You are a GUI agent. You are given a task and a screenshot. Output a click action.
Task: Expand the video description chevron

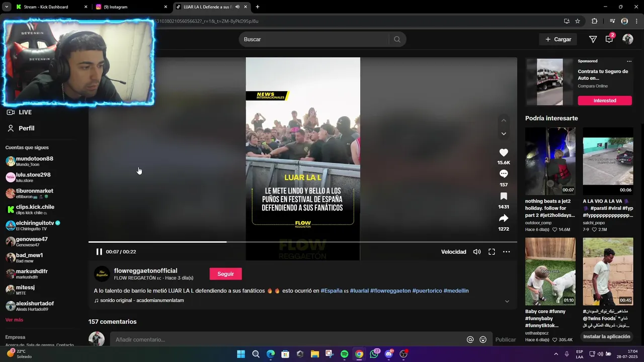(x=507, y=301)
